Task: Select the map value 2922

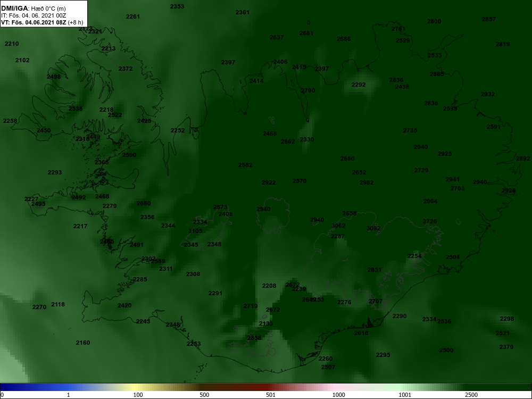Action: pyautogui.click(x=269, y=183)
